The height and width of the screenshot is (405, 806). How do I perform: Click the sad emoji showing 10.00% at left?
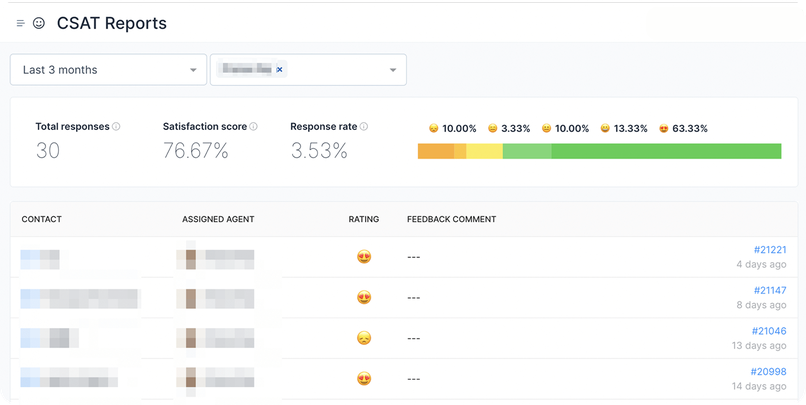[x=433, y=128]
